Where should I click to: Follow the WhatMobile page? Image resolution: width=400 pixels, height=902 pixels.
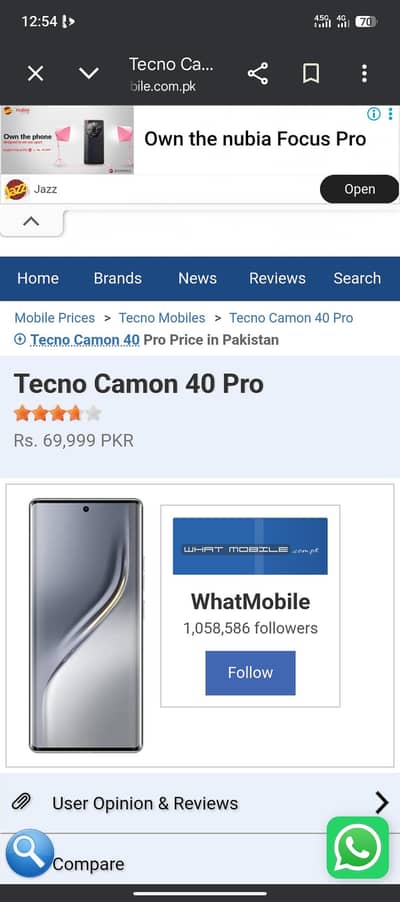point(250,673)
